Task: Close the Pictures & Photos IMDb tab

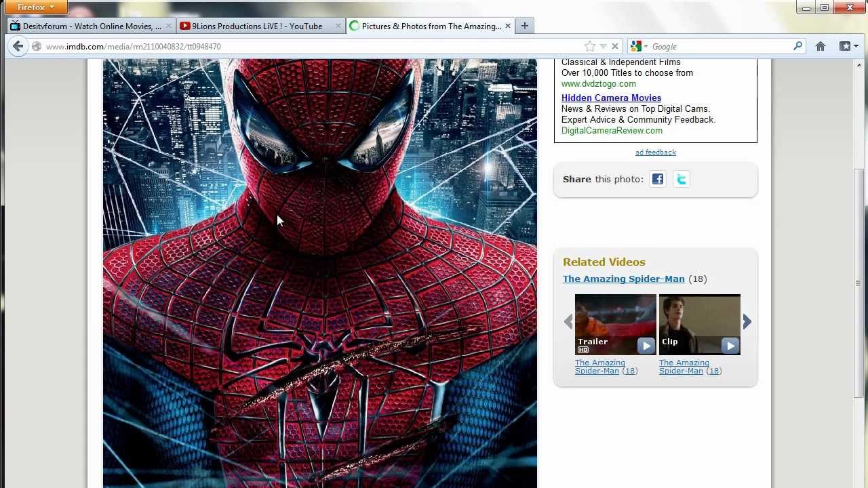Action: click(x=507, y=26)
